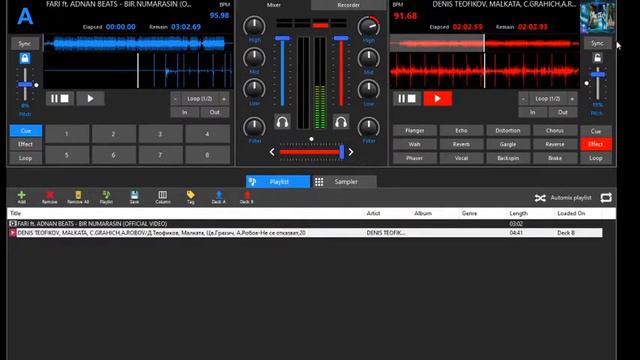The height and width of the screenshot is (360, 640).
Task: Open the Playlist tab
Action: pos(278,182)
